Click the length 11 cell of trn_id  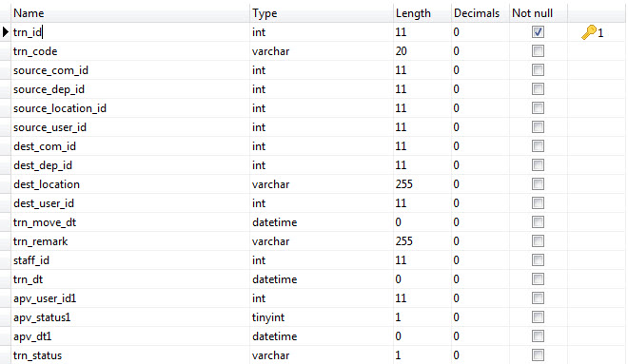(422, 32)
